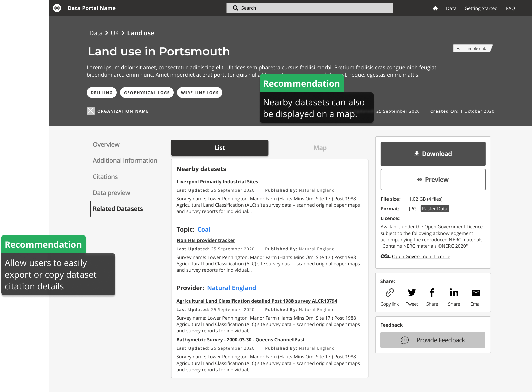The height and width of the screenshot is (392, 532).
Task: Click the Copy link chain icon
Action: click(x=390, y=292)
